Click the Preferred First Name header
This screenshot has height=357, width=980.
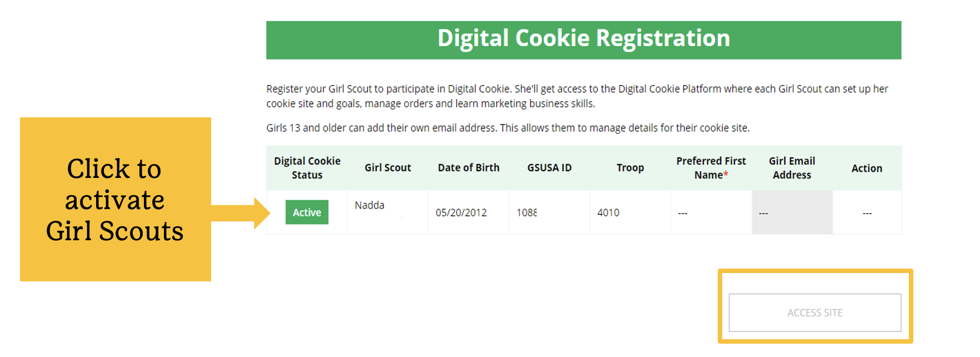(711, 167)
